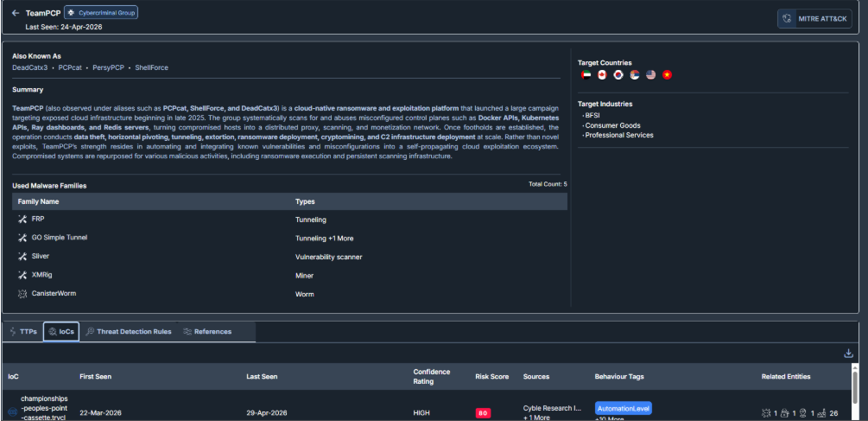Select the Canada flag icon
Viewport: 868px width, 421px height.
[602, 75]
